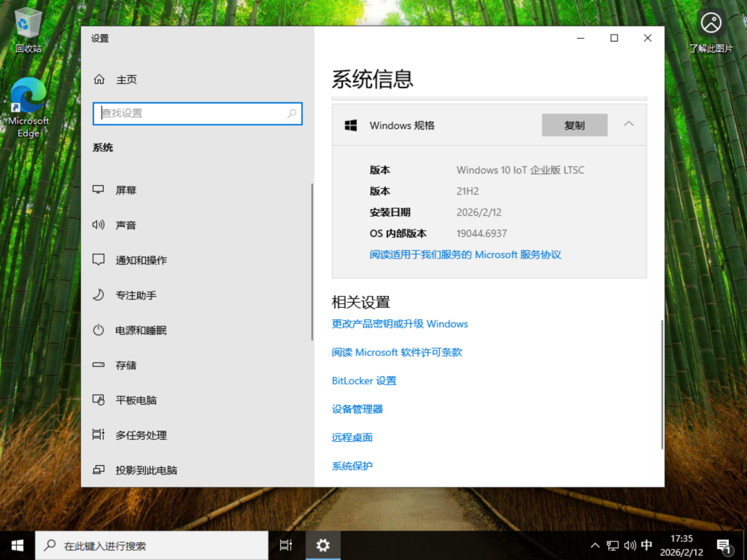747x560 pixels.
Task: Open the Microsoft 服务协议 link
Action: click(465, 254)
